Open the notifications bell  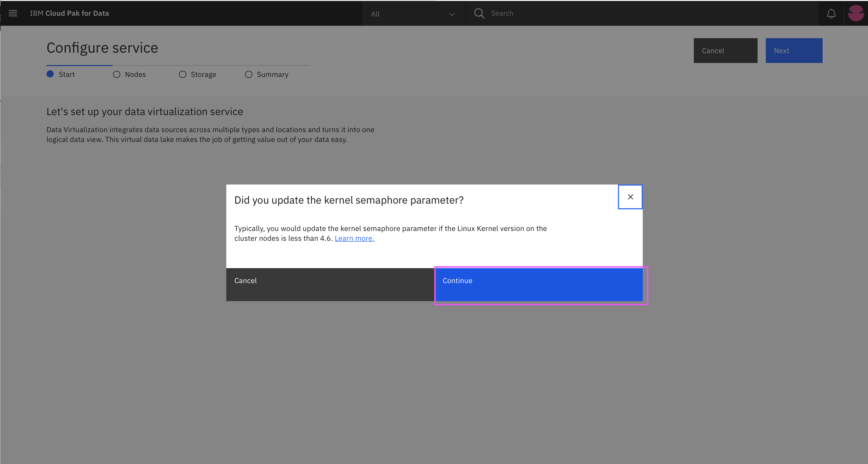(831, 13)
